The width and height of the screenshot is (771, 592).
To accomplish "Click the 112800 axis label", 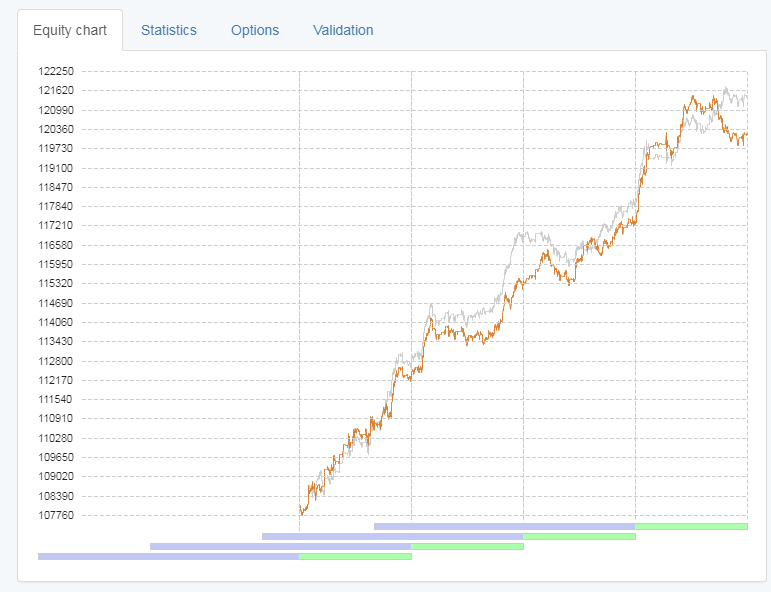I will click(x=56, y=361).
